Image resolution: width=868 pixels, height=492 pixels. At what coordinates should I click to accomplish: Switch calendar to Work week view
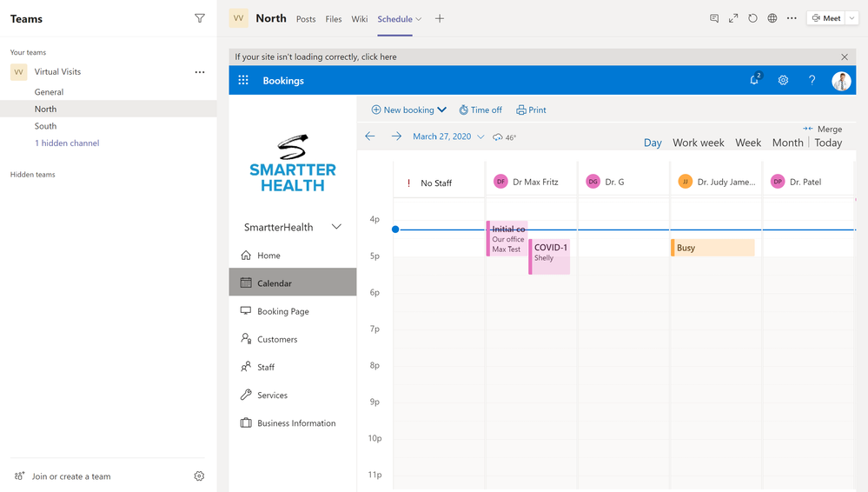coord(698,143)
